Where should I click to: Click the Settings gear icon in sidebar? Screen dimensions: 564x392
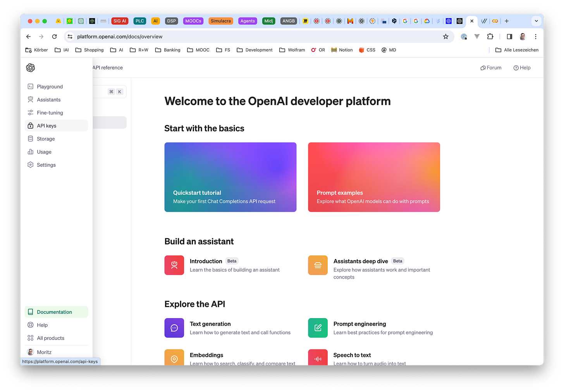tap(31, 165)
